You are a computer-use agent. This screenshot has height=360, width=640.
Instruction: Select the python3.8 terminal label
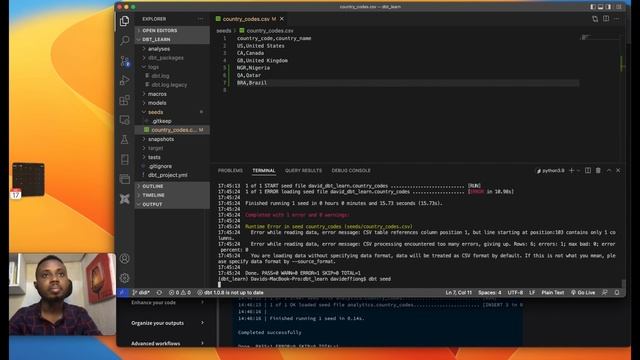pos(550,171)
